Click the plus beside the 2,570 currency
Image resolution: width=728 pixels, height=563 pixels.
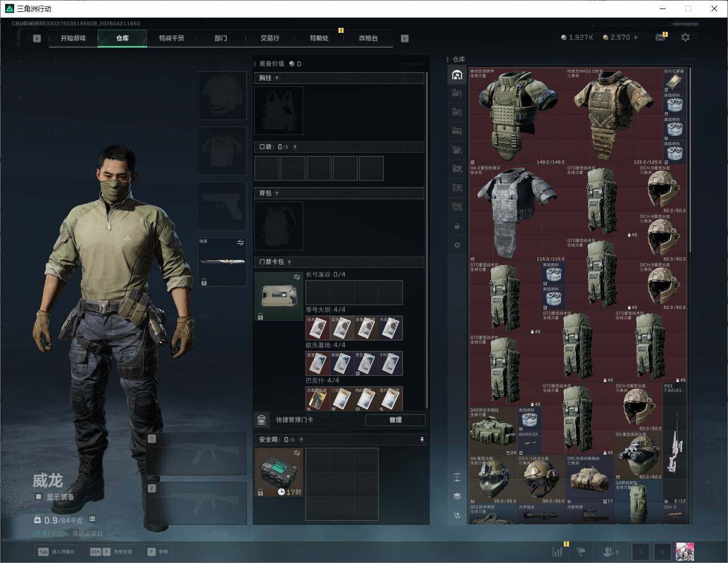[635, 37]
